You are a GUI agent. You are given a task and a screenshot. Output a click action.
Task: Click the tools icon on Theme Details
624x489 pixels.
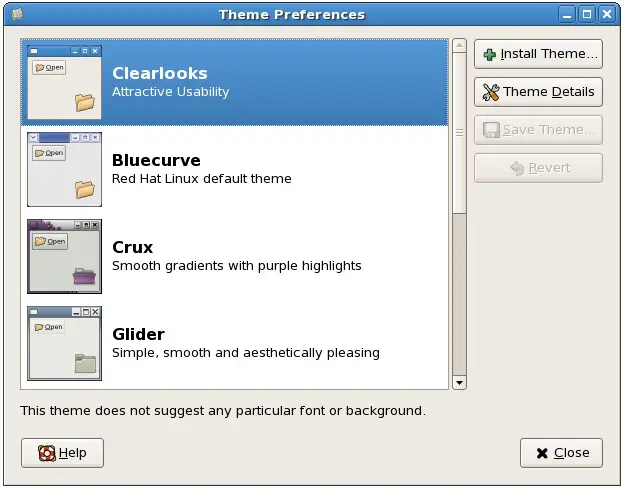coord(490,92)
